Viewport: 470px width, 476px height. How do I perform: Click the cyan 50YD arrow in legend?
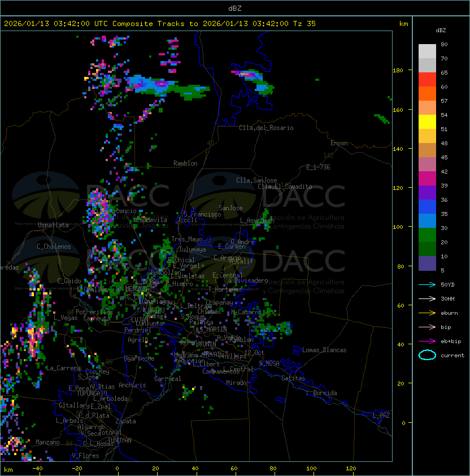427,284
